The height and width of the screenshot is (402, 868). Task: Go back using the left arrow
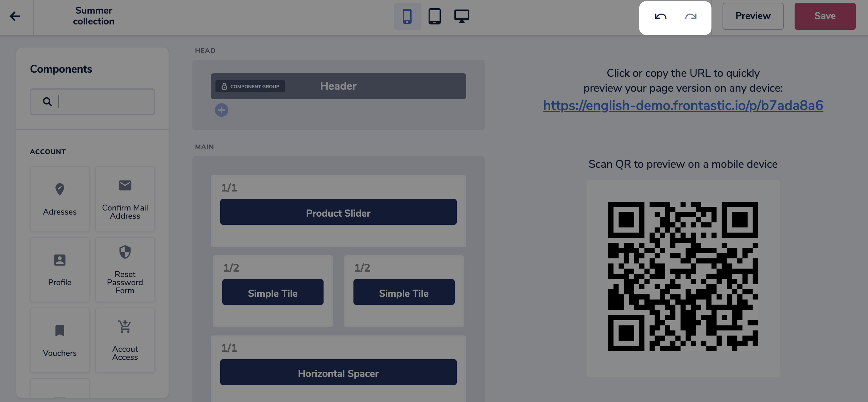coord(15,16)
